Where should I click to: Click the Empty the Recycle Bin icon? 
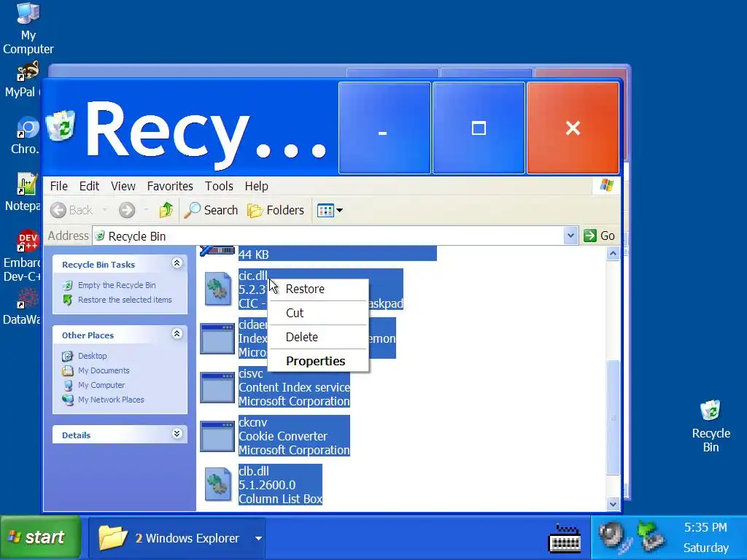pos(68,285)
